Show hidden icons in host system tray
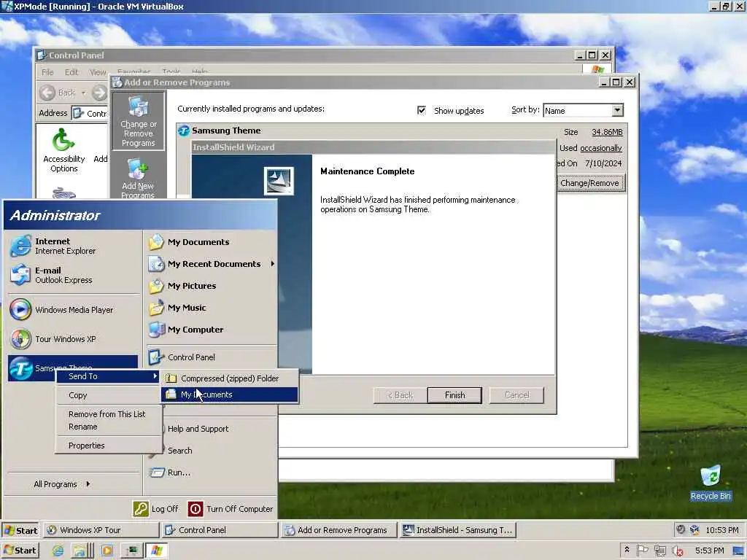This screenshot has width=747, height=560. pyautogui.click(x=627, y=550)
